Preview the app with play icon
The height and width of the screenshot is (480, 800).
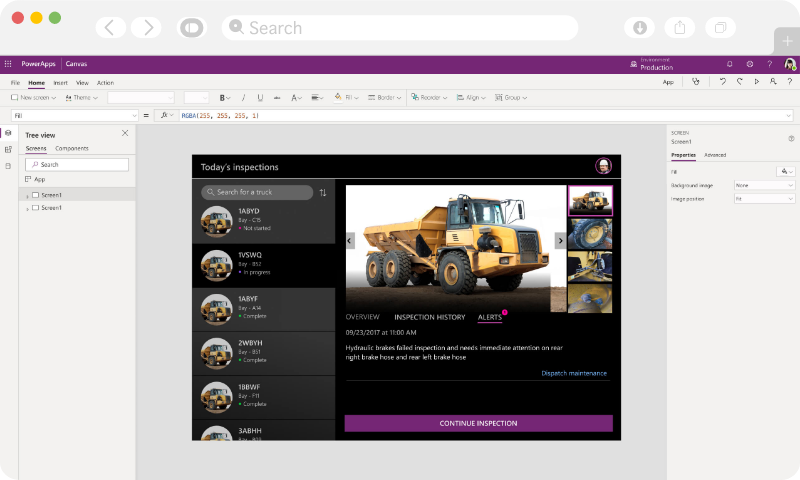point(757,82)
